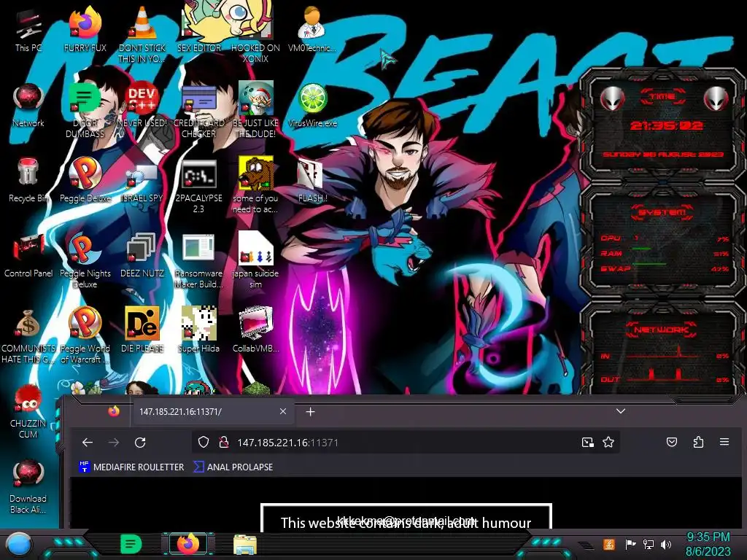Open the Pocket save button
The width and height of the screenshot is (747, 560).
click(672, 443)
